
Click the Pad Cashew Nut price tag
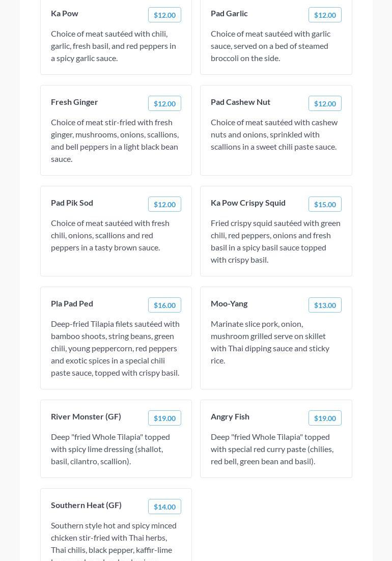pyautogui.click(x=325, y=104)
